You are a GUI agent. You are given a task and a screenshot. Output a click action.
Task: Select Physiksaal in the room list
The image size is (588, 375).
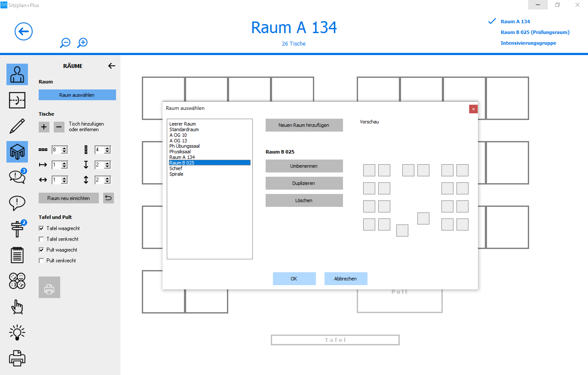(x=180, y=151)
